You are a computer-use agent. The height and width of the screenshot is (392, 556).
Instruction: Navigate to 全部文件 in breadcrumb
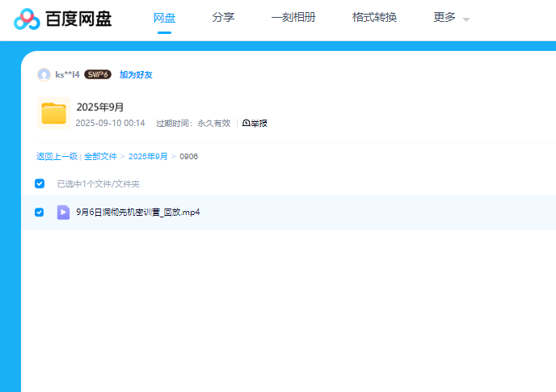[x=100, y=156]
